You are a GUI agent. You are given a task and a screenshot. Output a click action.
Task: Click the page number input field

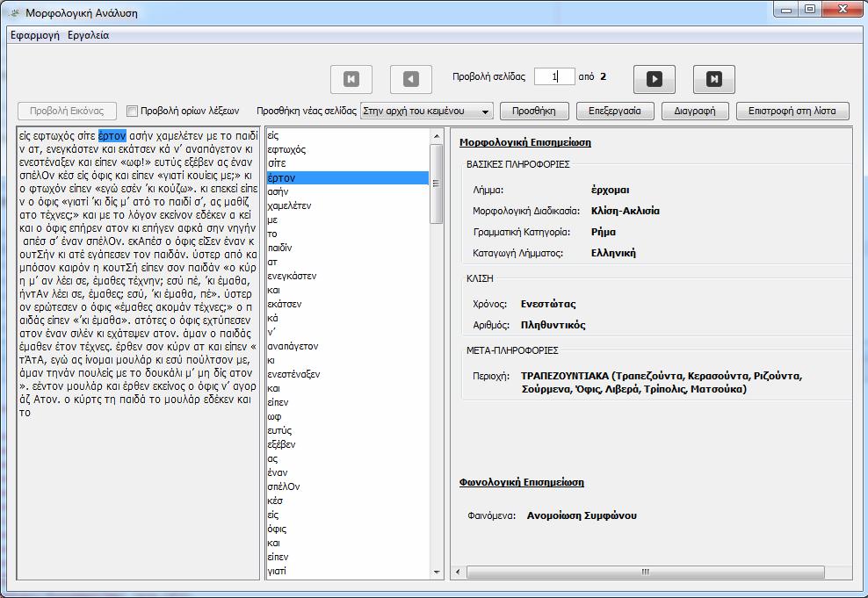tap(554, 77)
